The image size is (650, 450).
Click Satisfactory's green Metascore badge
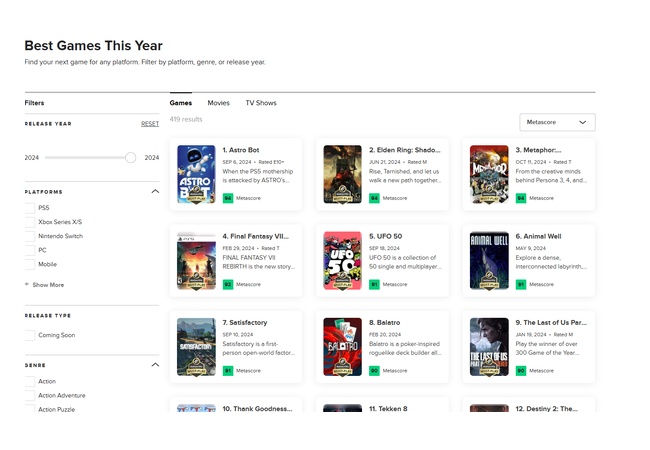click(228, 370)
